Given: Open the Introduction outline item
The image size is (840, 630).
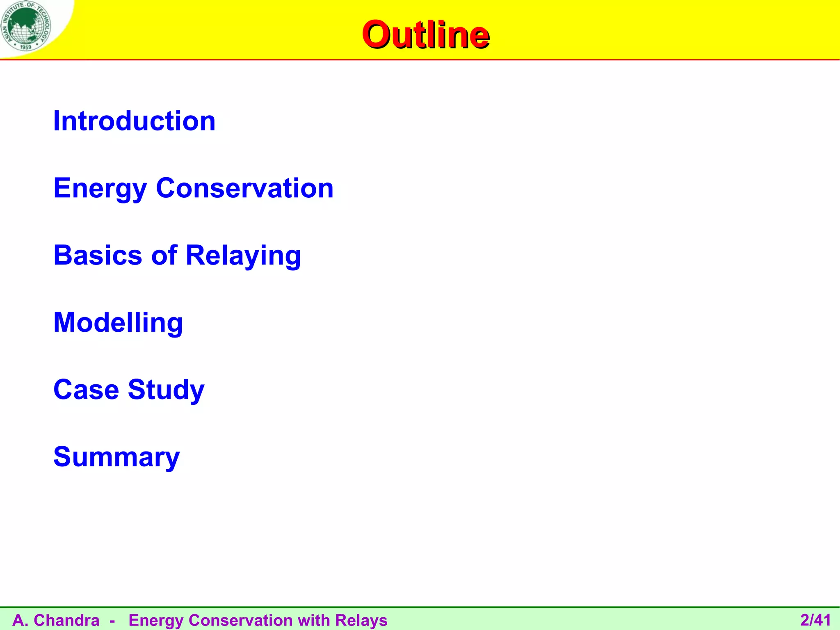Looking at the screenshot, I should tap(134, 121).
